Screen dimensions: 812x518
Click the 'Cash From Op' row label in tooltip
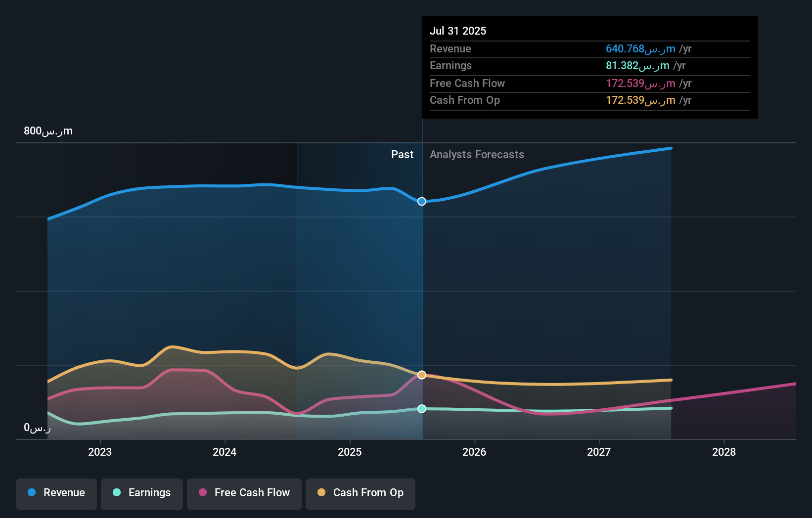465,100
